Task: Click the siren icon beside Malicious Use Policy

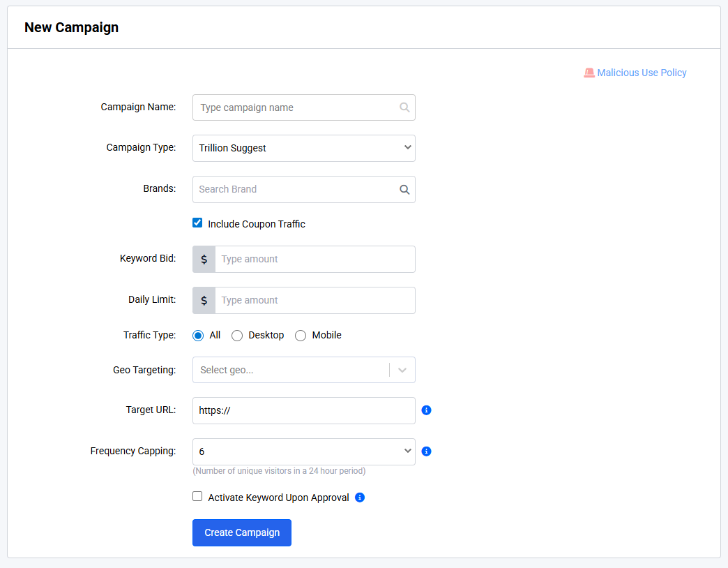Action: (x=589, y=73)
